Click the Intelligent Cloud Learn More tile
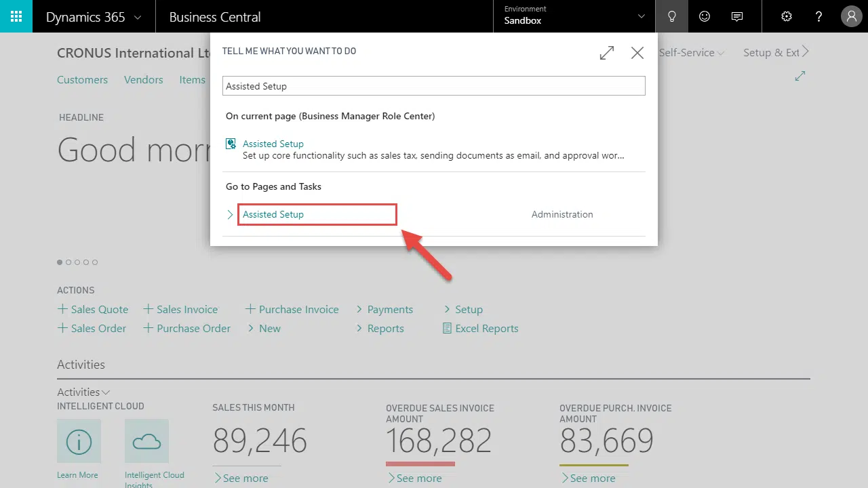 pyautogui.click(x=79, y=441)
